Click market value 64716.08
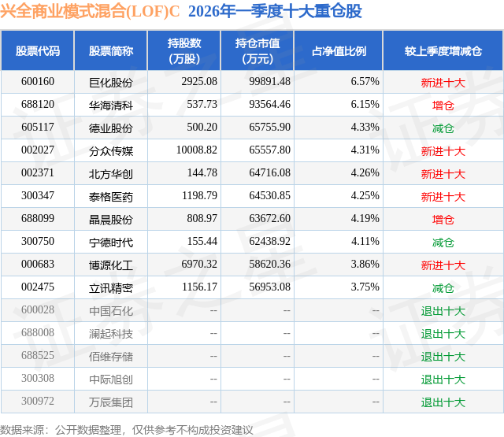The width and height of the screenshot is (504, 437). [269, 173]
